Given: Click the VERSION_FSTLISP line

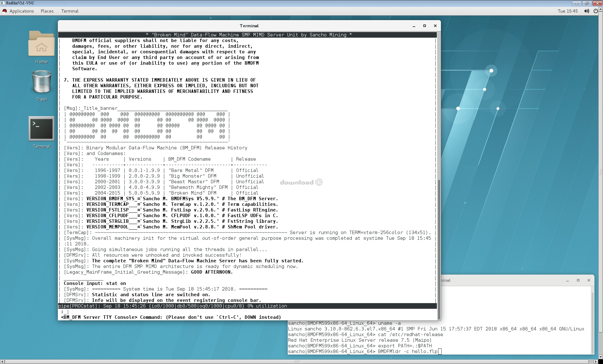Looking at the screenshot, I should point(171,210).
